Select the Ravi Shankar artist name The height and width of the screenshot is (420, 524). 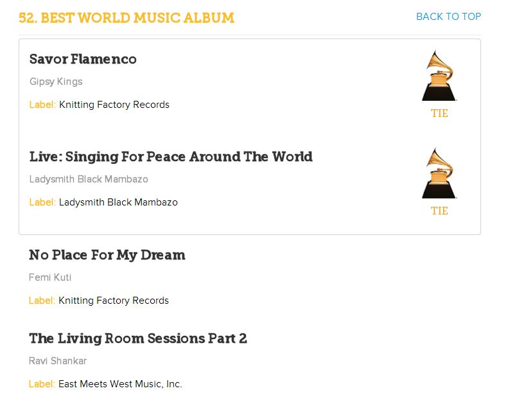click(x=58, y=361)
